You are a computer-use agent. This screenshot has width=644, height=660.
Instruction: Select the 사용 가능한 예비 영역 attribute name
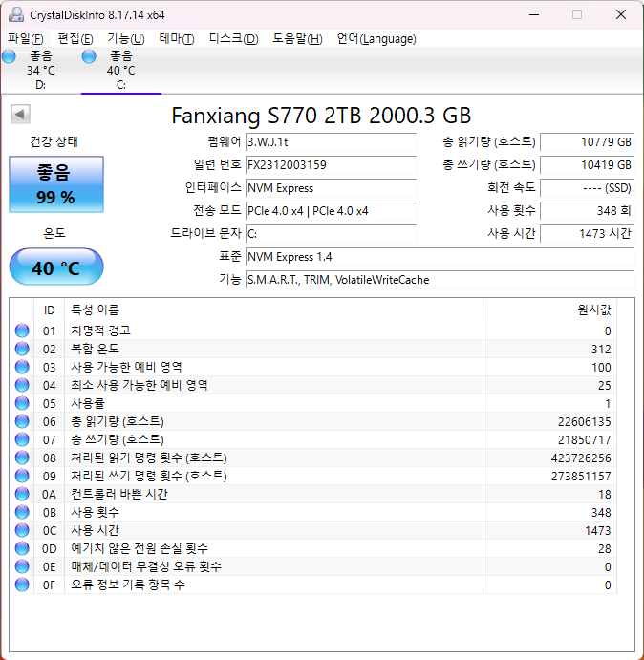(x=126, y=367)
